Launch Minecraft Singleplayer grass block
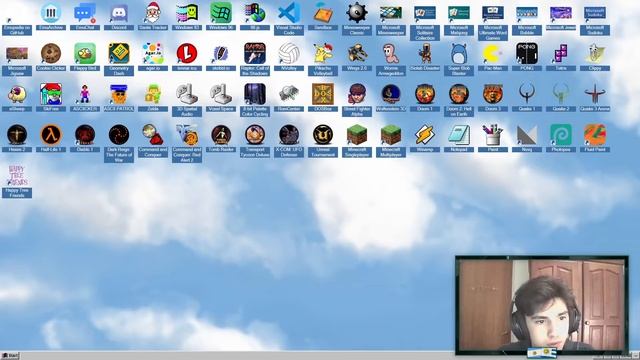The height and width of the screenshot is (360, 640). [357, 135]
